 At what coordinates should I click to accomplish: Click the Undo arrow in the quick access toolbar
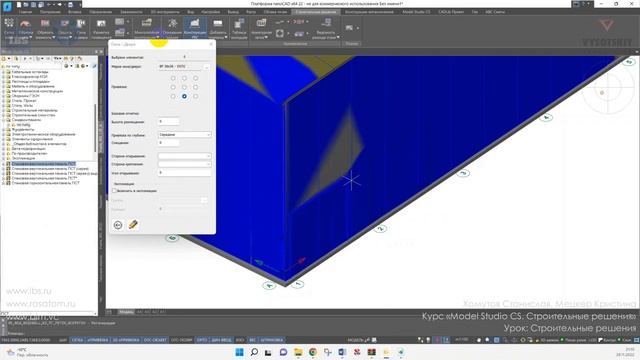tap(50, 4)
